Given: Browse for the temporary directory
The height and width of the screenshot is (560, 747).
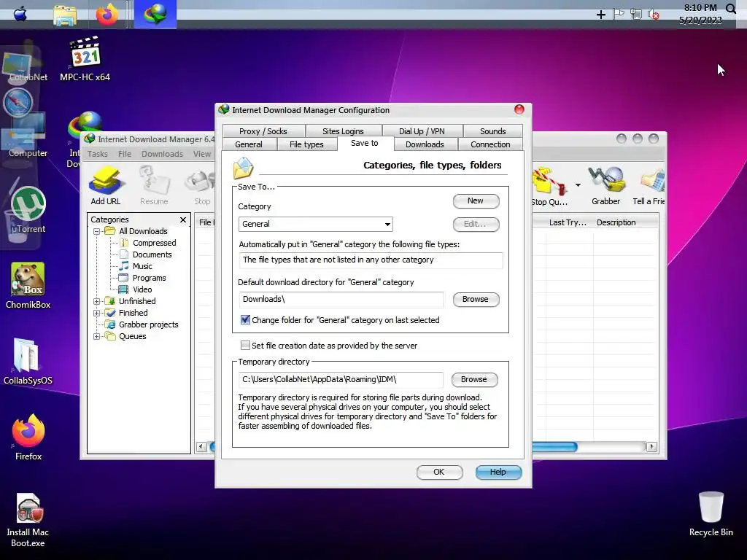Looking at the screenshot, I should pyautogui.click(x=474, y=379).
